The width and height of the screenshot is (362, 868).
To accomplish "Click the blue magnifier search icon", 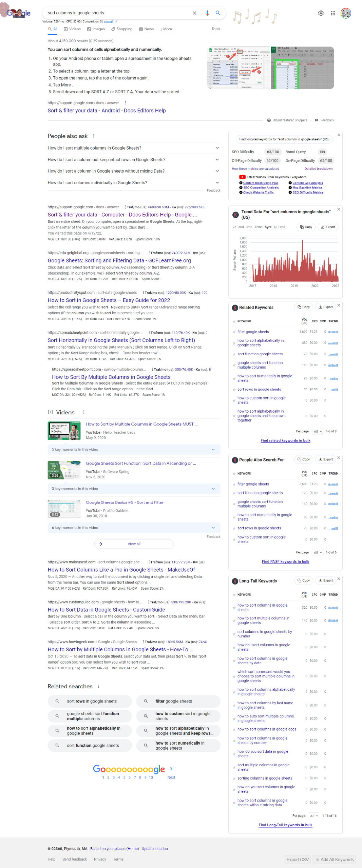I will [218, 13].
